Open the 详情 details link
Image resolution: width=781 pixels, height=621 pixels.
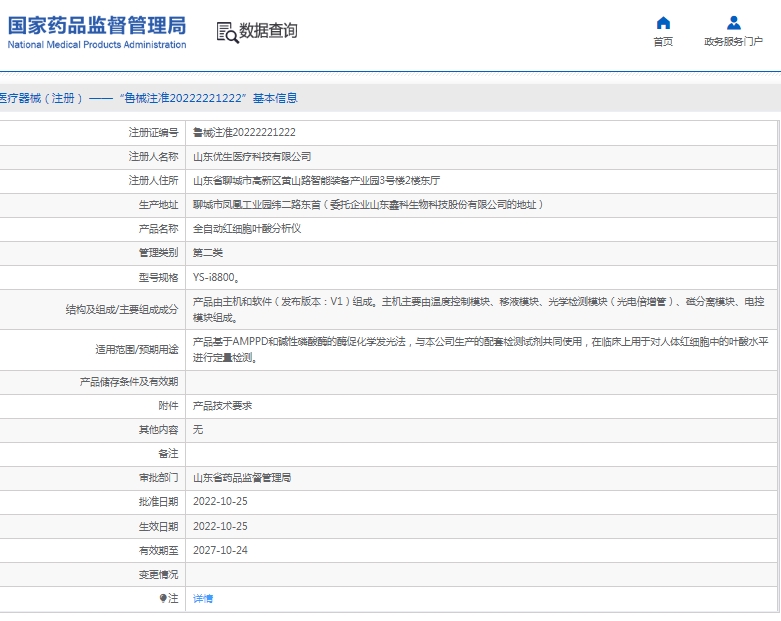[x=203, y=599]
